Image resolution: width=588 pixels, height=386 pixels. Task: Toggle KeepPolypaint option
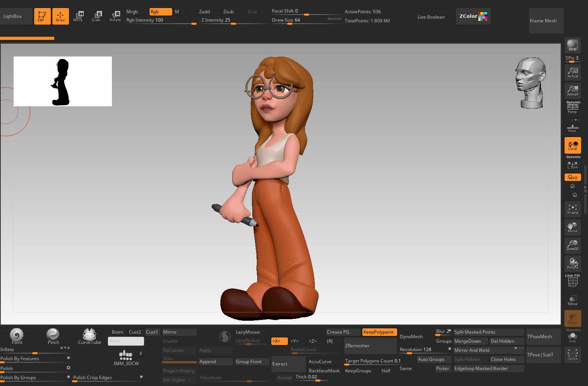click(379, 332)
